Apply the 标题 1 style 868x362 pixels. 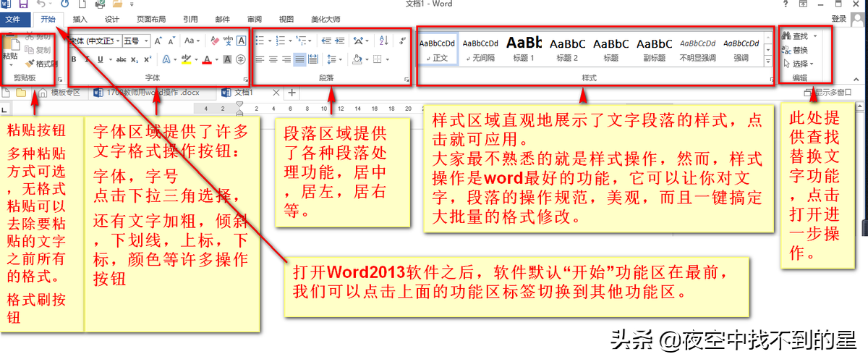coord(524,49)
